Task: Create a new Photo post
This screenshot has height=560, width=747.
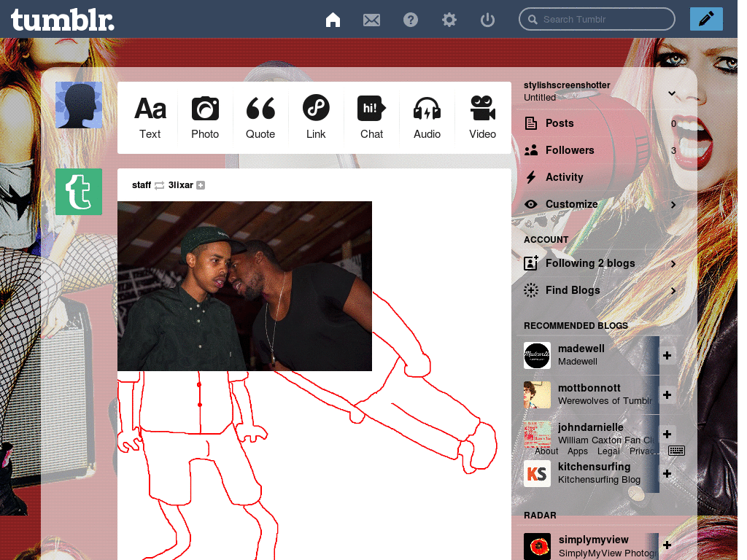Action: click(x=205, y=117)
